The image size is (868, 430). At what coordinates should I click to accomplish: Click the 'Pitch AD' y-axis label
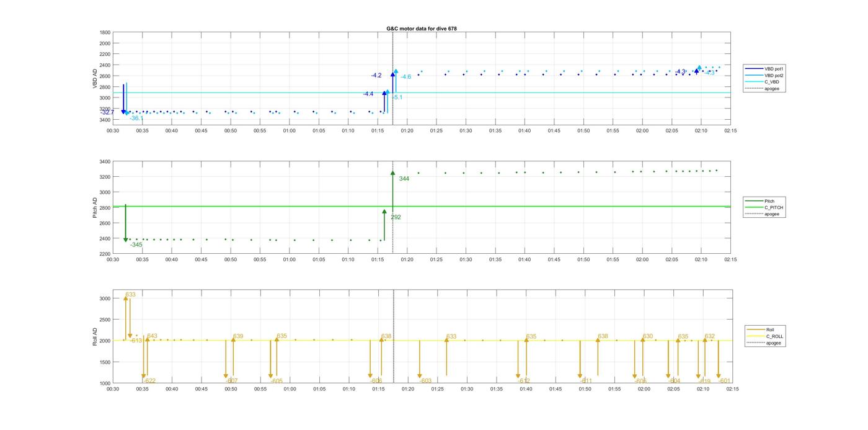(x=95, y=208)
